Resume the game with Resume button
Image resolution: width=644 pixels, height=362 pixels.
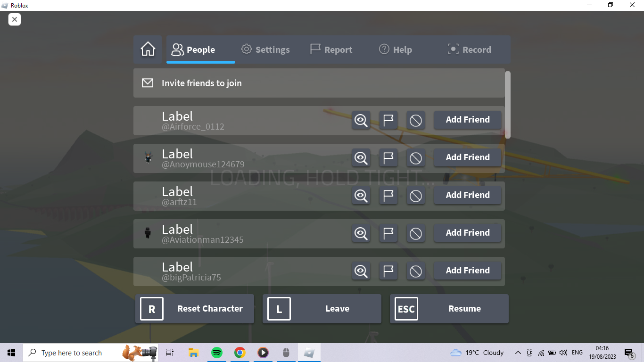pyautogui.click(x=449, y=309)
